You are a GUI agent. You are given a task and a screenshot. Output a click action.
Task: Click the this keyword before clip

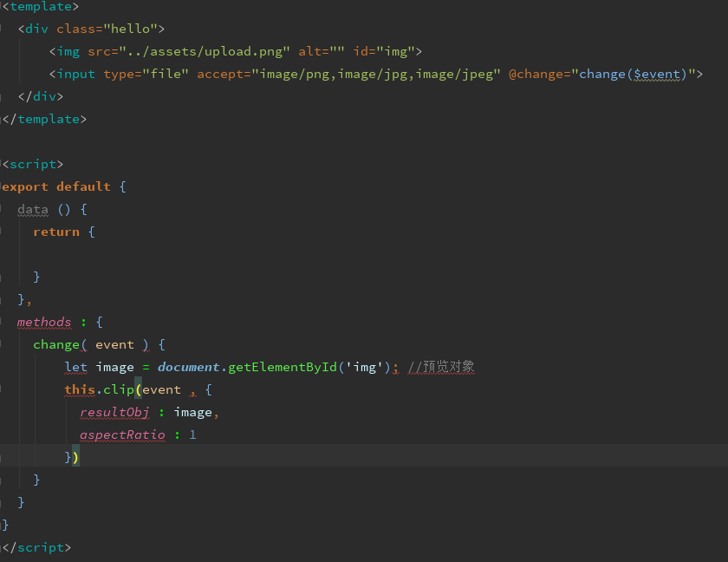click(80, 389)
